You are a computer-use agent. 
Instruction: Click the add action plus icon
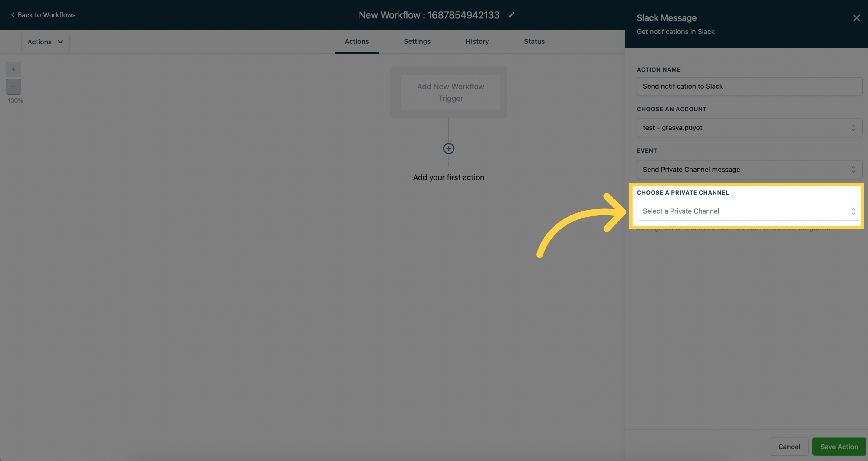click(x=448, y=148)
